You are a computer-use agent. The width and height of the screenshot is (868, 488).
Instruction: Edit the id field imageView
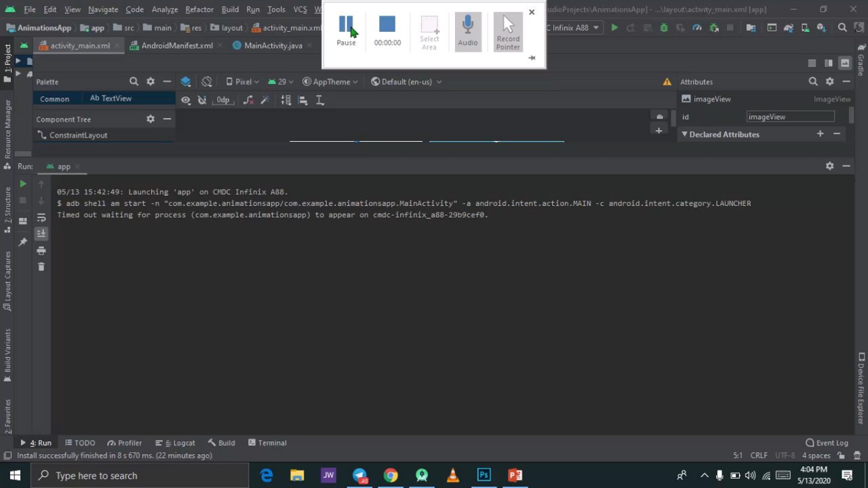[x=791, y=117]
